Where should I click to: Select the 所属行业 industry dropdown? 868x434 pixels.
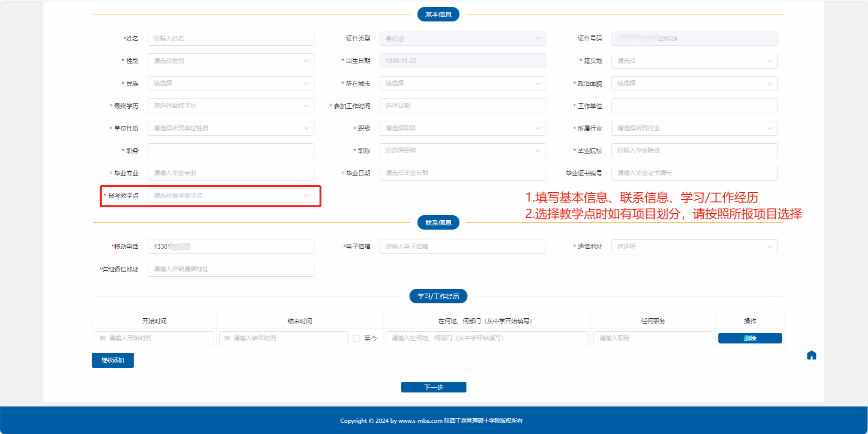coord(694,128)
